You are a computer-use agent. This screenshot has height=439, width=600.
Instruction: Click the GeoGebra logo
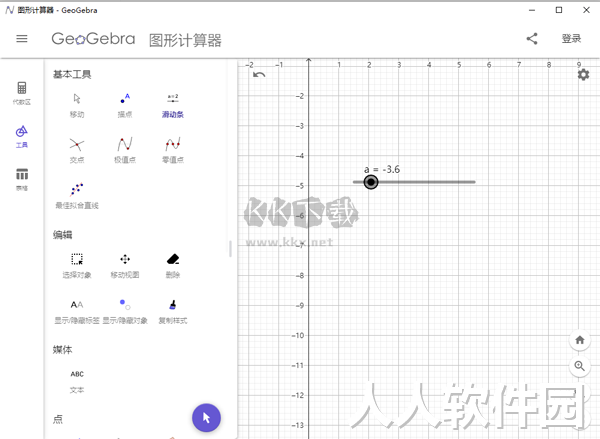(x=93, y=39)
